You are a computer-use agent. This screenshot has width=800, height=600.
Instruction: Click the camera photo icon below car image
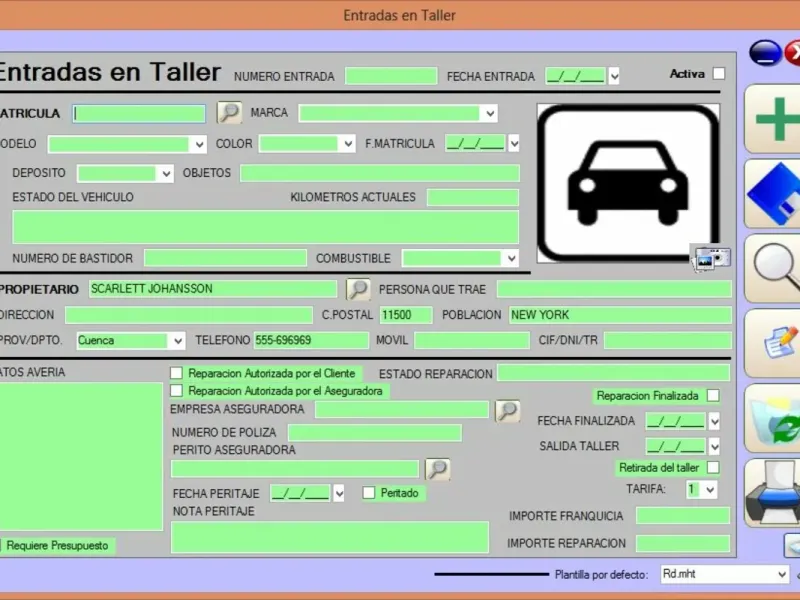(712, 258)
